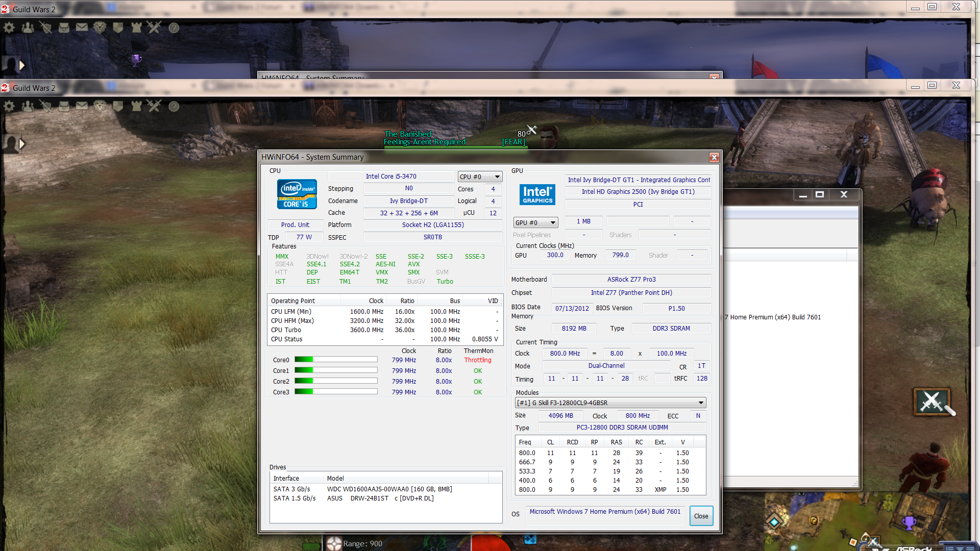Open mail envelope icon in lower game window
Viewport: 980px width, 551px height.
(x=82, y=106)
